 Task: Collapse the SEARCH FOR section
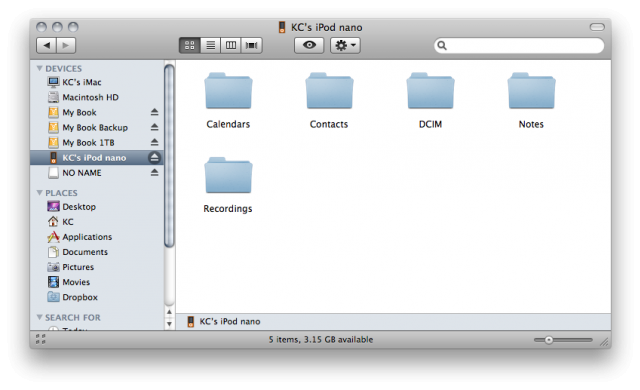[x=40, y=317]
